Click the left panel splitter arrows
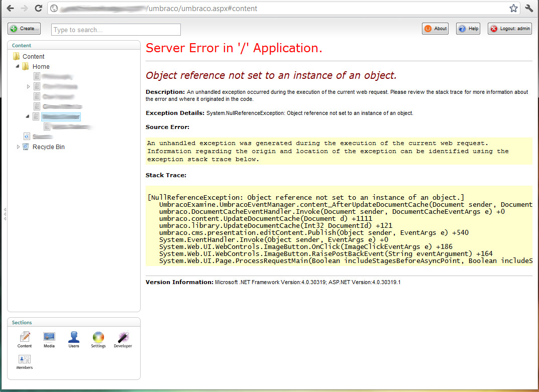 (x=5, y=214)
